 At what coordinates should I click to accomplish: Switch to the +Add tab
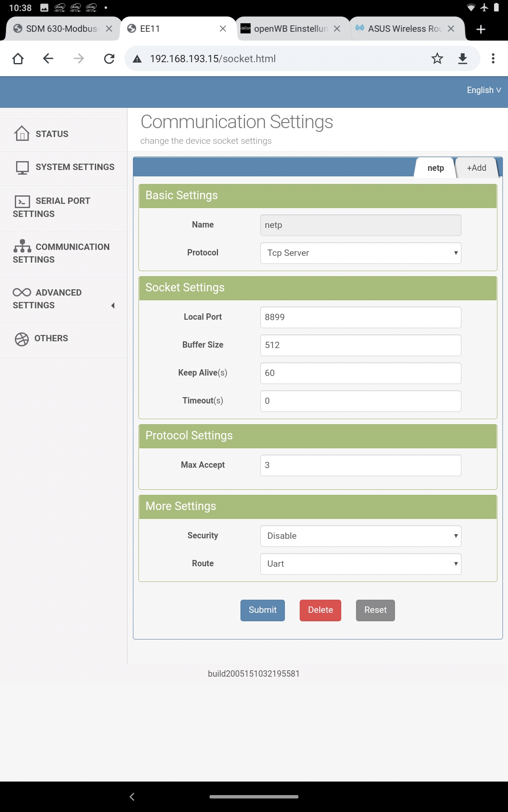click(476, 168)
